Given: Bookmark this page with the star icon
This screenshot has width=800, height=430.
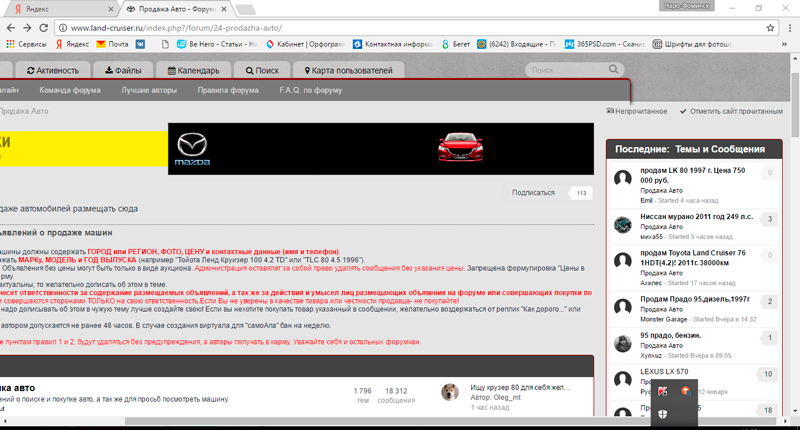Looking at the screenshot, I should pyautogui.click(x=770, y=28).
